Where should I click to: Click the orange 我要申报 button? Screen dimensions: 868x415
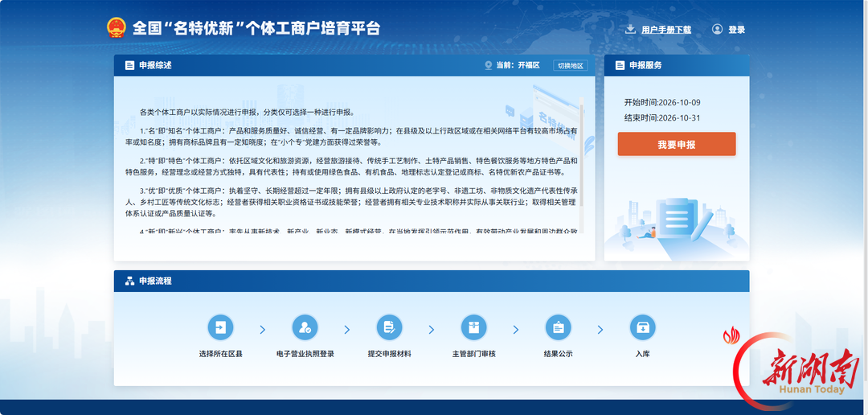677,144
